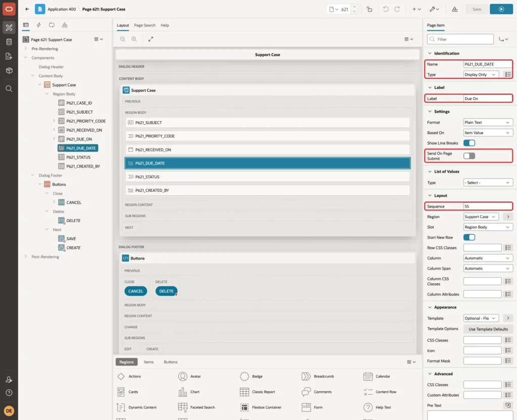
Task: Open the Slot dropdown showing Region Body
Action: (488, 227)
